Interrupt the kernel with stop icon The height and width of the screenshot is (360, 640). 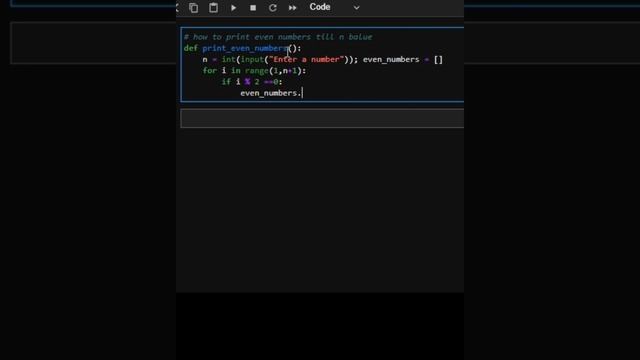pyautogui.click(x=253, y=8)
